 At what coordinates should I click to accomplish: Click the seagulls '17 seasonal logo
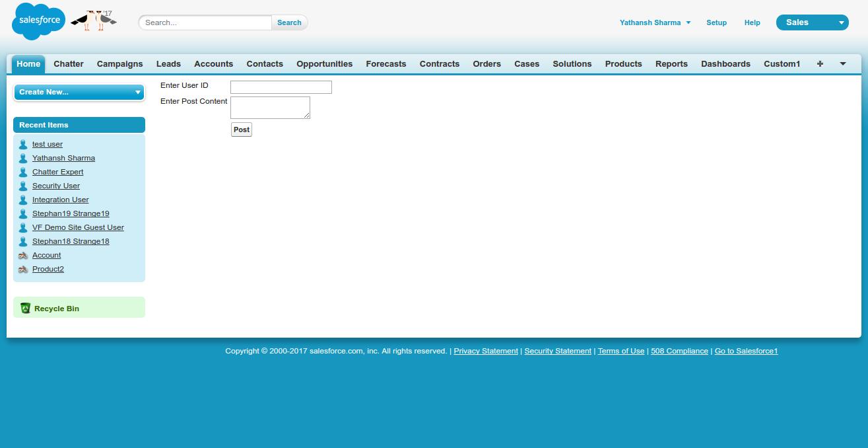[x=93, y=20]
